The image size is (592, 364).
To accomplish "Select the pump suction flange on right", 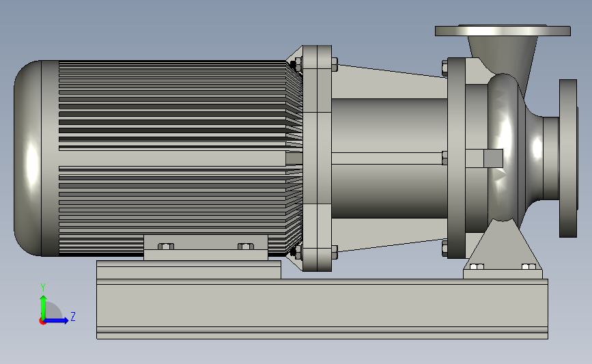I will click(568, 158).
